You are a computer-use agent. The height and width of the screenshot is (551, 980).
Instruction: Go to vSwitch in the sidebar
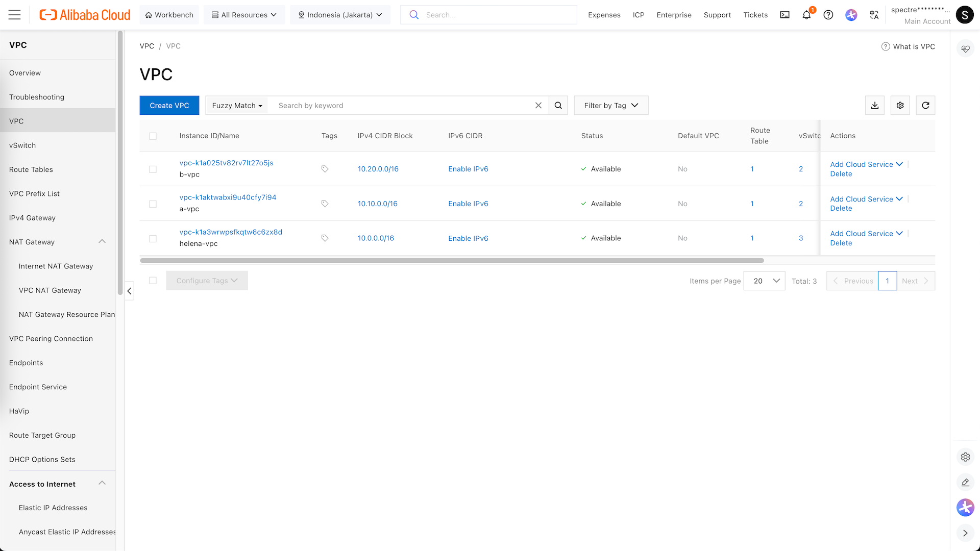pyautogui.click(x=22, y=145)
